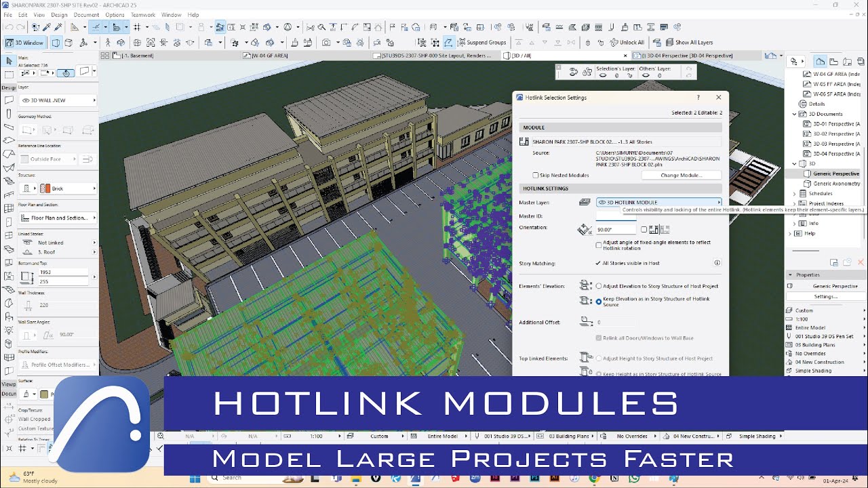
Task: Click the Suspend Groups button
Action: coord(481,42)
